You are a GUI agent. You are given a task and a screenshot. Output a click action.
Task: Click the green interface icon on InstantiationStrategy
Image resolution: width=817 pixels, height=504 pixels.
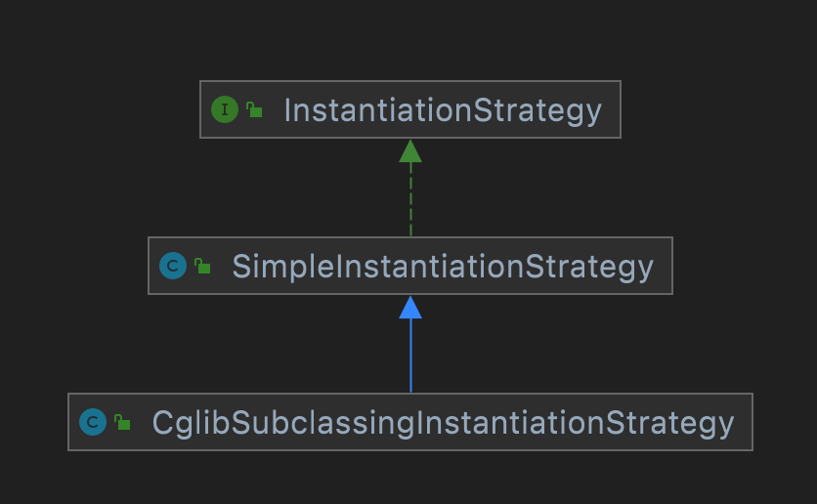225,109
